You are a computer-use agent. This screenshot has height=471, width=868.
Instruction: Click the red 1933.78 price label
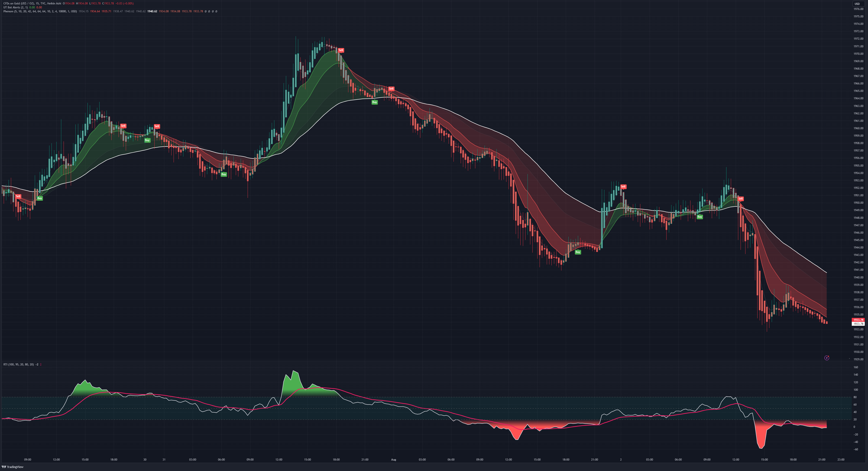tap(858, 320)
